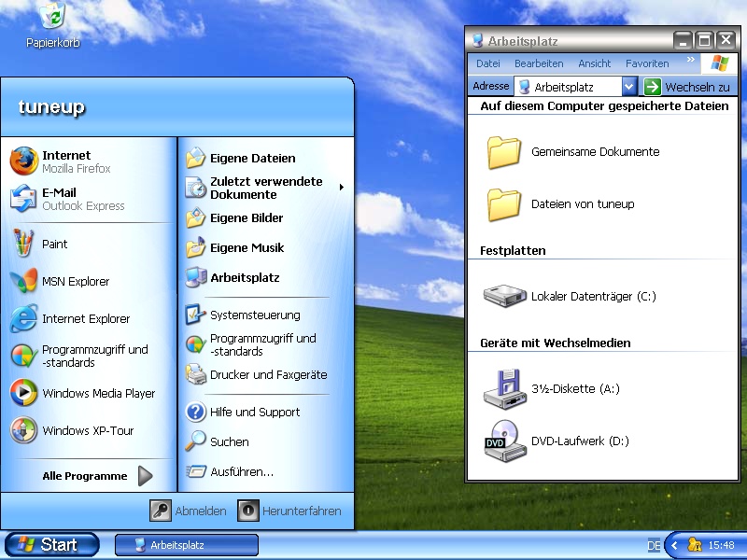Click the Festplatten group heading
The image size is (747, 560).
tap(513, 250)
